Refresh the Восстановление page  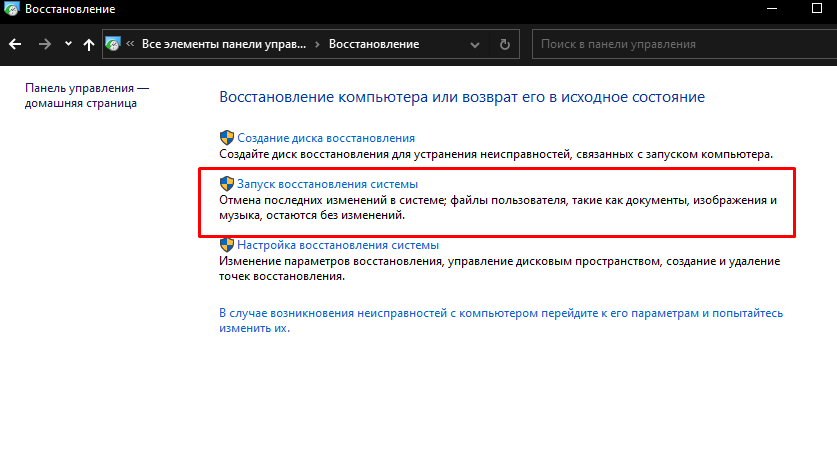click(505, 45)
